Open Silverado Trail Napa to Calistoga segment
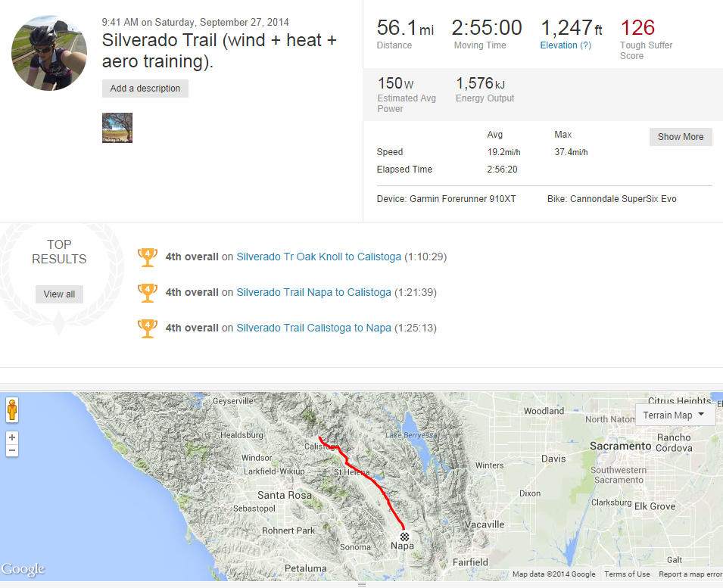The image size is (723, 588). [313, 292]
